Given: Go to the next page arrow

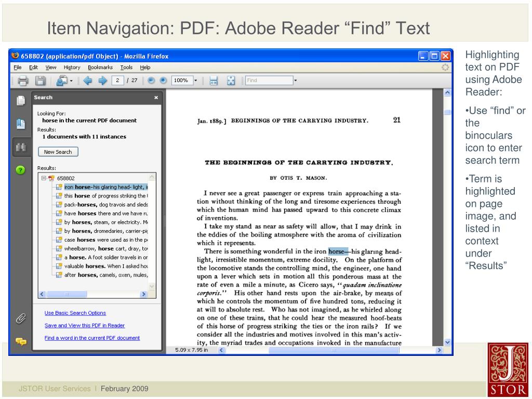Looking at the screenshot, I should point(102,81).
